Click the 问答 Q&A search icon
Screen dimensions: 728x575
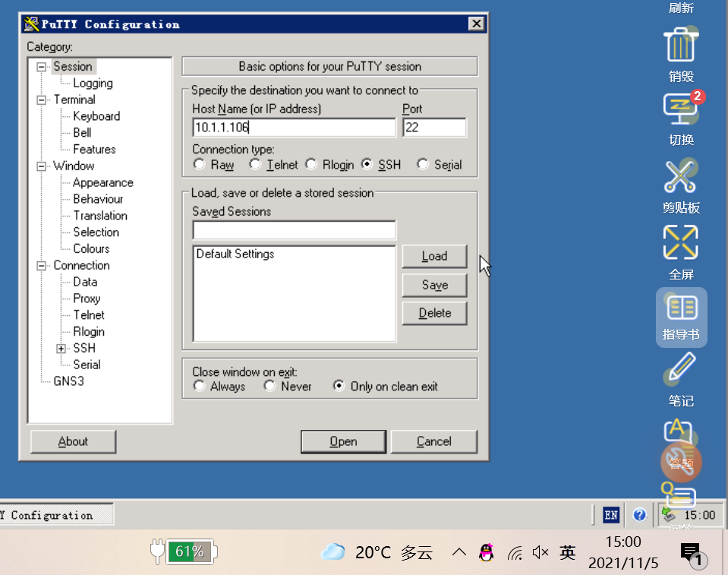tap(679, 496)
